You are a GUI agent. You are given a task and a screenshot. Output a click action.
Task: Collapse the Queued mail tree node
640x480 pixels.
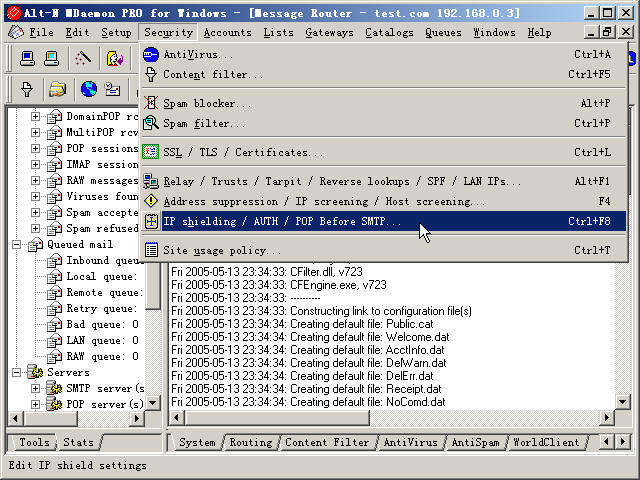point(18,244)
